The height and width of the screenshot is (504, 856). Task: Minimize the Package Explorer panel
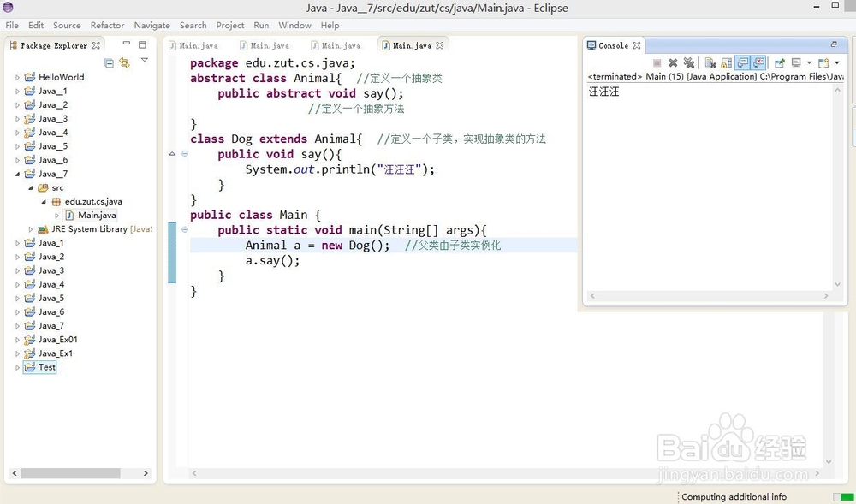tap(127, 43)
